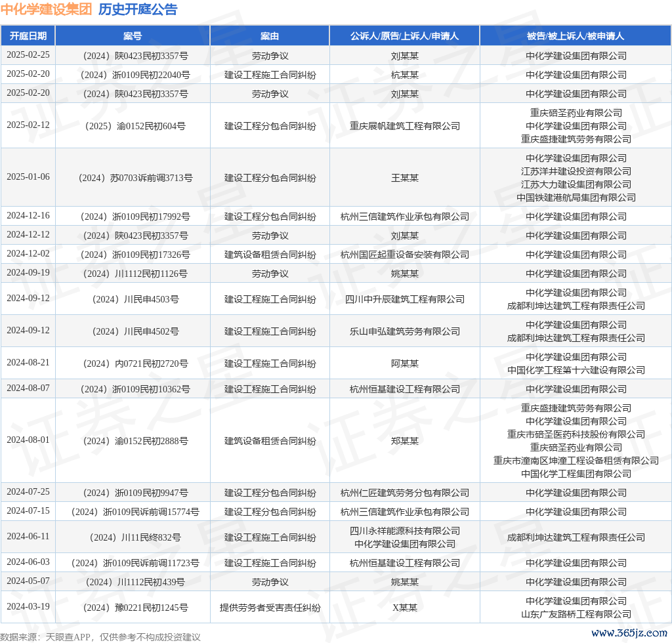Click the 公诉人/原告/上诉人/申请人 column header
The height and width of the screenshot is (643, 672).
click(404, 36)
